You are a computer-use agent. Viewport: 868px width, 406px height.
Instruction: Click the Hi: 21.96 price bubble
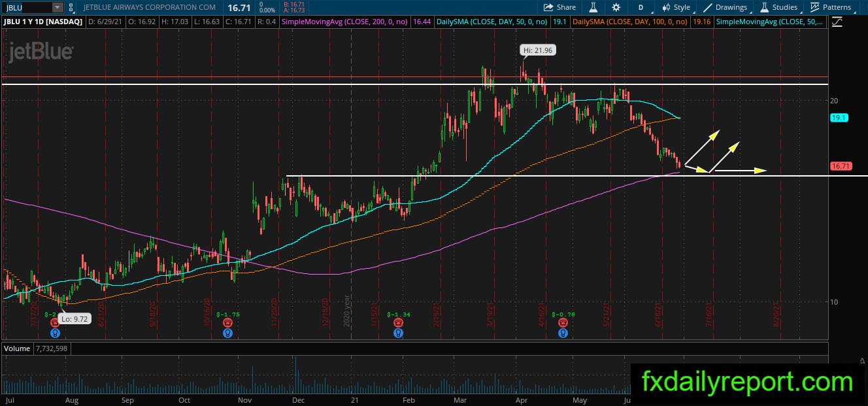point(539,50)
